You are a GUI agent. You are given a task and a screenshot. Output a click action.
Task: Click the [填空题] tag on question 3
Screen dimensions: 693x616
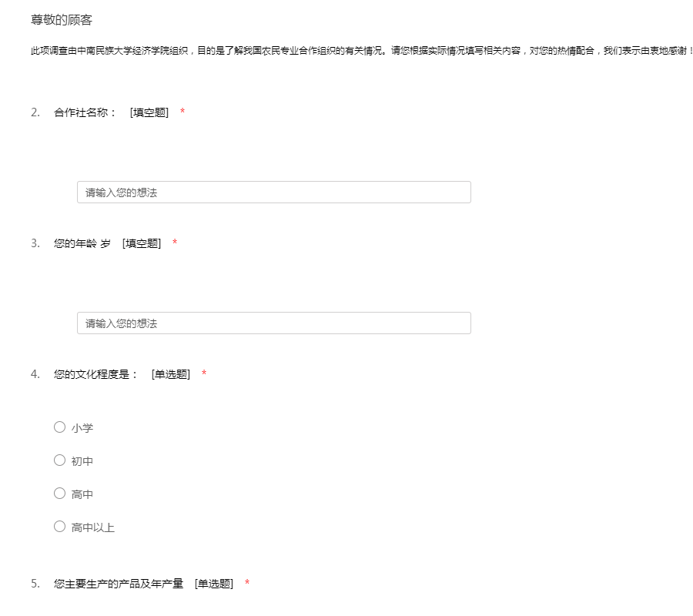[x=142, y=243]
